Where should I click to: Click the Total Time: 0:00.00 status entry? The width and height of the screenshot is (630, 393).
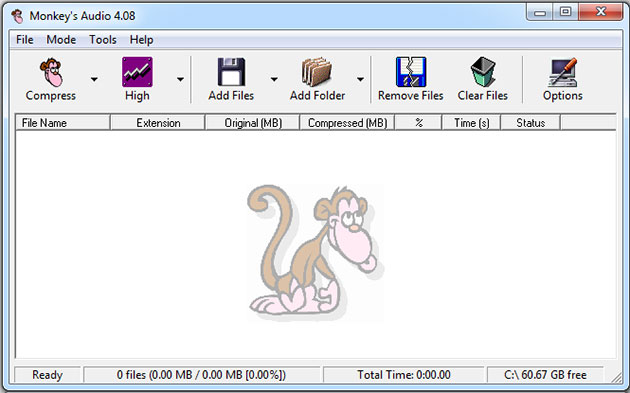point(403,375)
